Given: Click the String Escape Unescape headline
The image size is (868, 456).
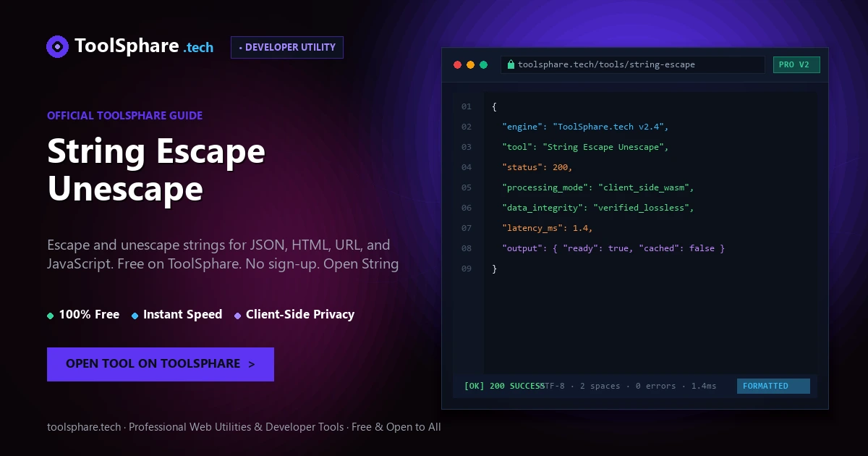Looking at the screenshot, I should pyautogui.click(x=156, y=170).
